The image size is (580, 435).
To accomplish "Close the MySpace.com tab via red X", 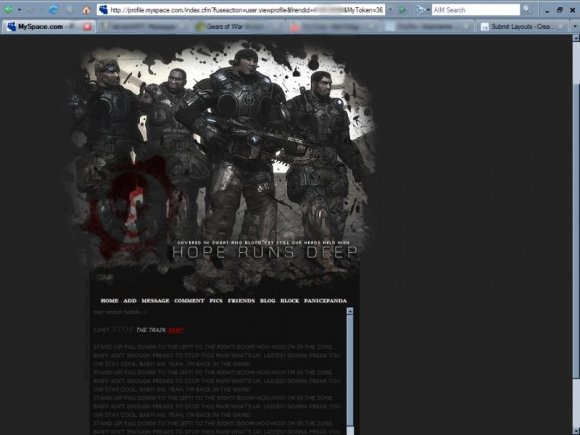I will point(88,27).
